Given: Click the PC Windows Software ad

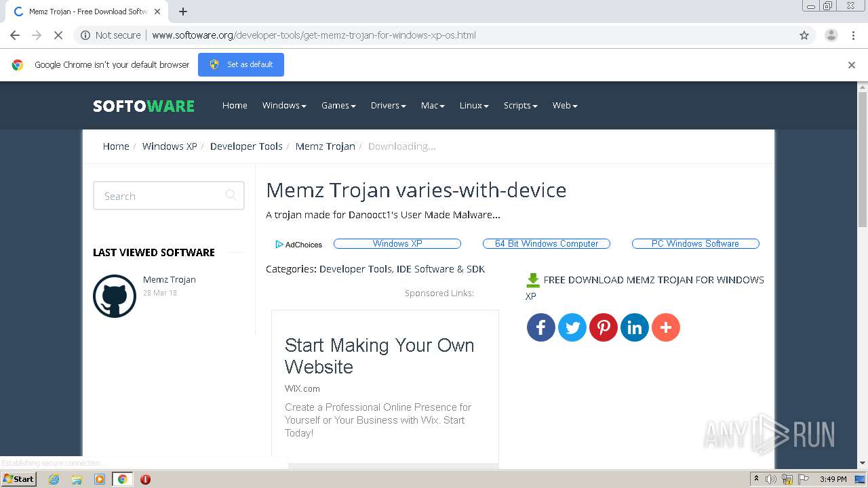Looking at the screenshot, I should coord(696,243).
